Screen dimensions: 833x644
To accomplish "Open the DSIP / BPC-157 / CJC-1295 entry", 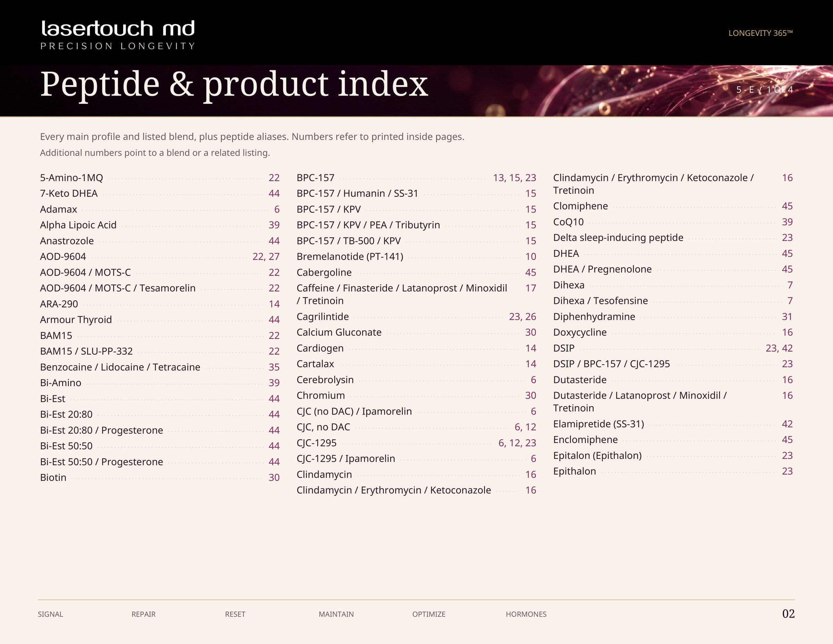I will (x=673, y=364).
